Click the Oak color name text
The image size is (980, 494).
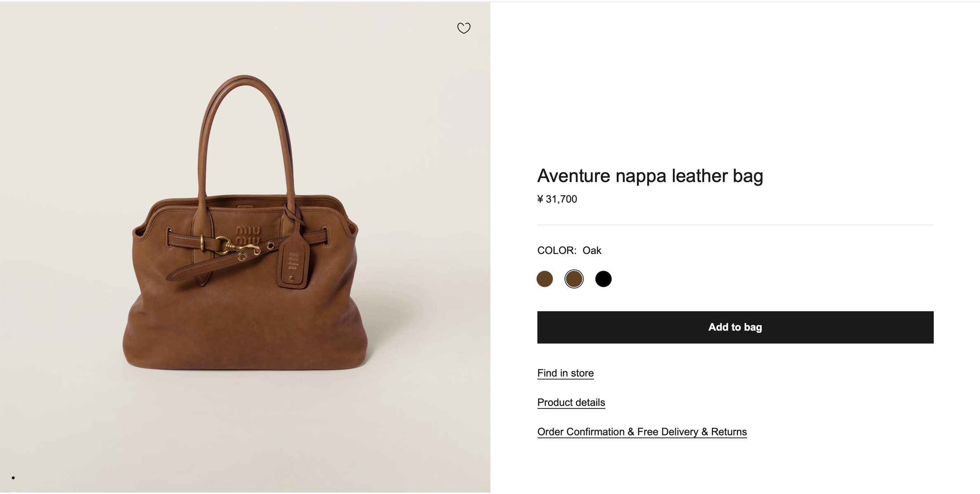tap(592, 250)
